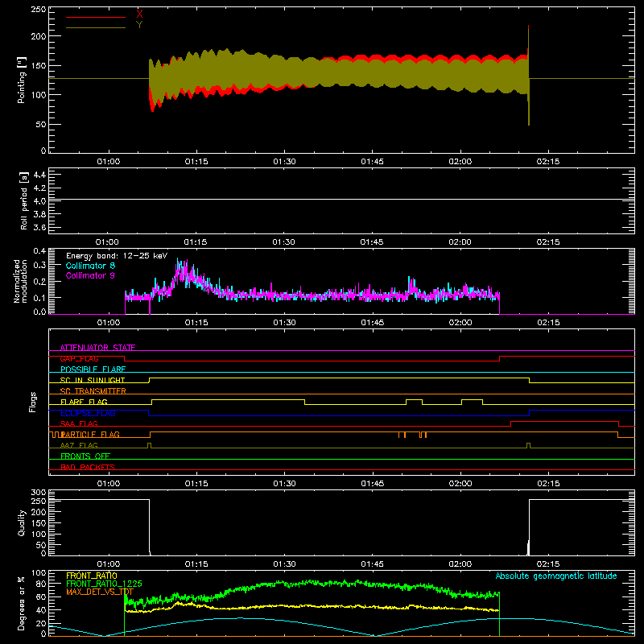Click the 01:45 time label under Flags plot
644x644 pixels.
click(x=372, y=484)
